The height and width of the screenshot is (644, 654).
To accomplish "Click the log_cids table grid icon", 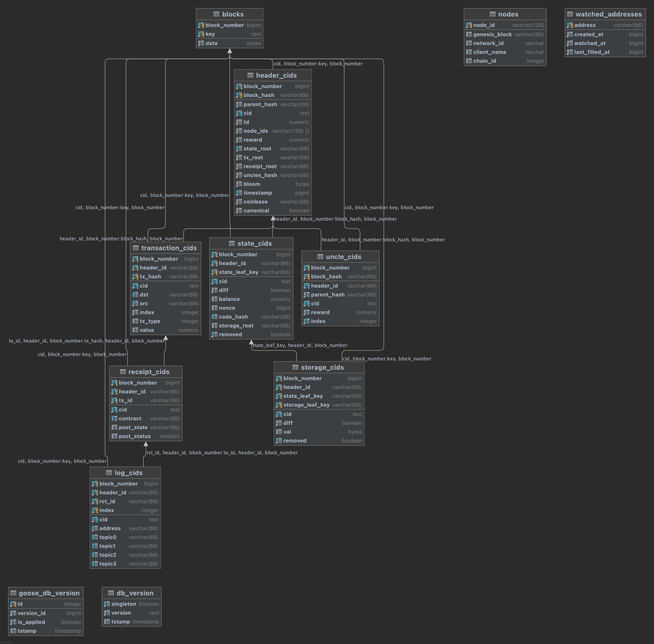I will tap(109, 473).
